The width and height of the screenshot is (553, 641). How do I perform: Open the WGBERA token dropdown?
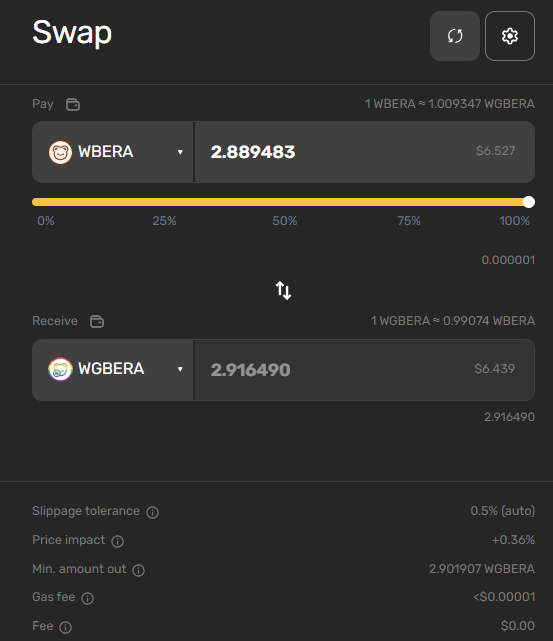[x=113, y=370]
